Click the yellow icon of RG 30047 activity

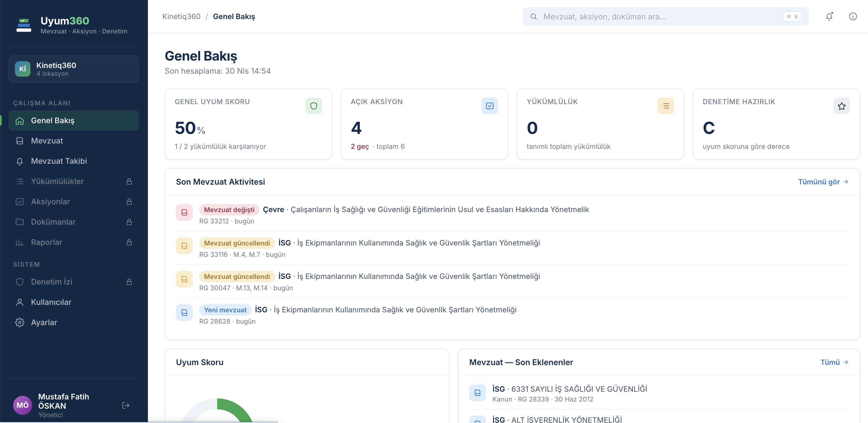click(x=184, y=279)
